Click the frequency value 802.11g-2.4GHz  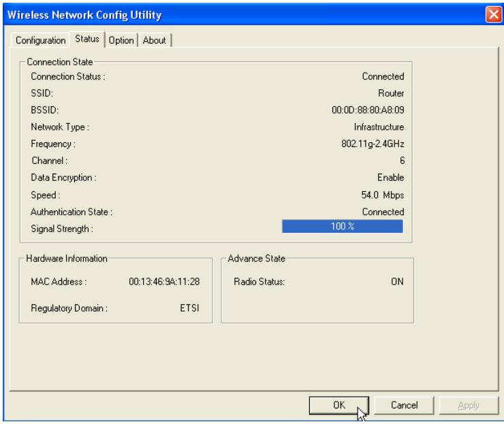(373, 144)
